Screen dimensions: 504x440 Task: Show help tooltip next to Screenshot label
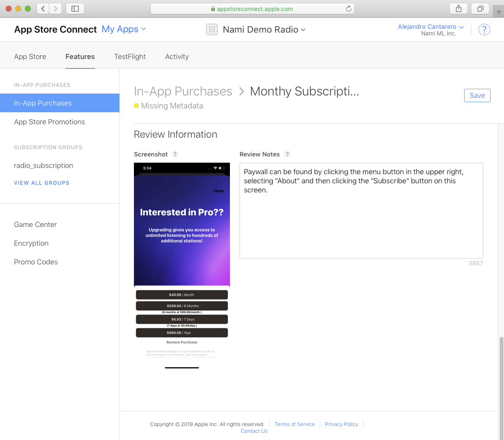pyautogui.click(x=175, y=155)
